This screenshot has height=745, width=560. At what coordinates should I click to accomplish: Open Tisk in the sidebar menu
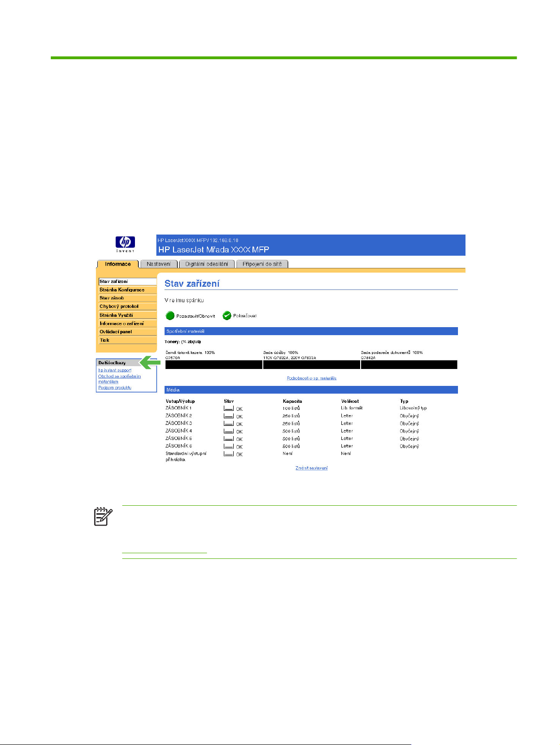tap(127, 340)
